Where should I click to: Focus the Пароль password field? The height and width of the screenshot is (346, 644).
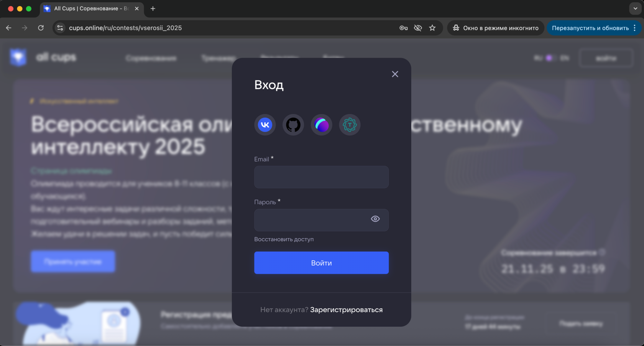(321, 220)
